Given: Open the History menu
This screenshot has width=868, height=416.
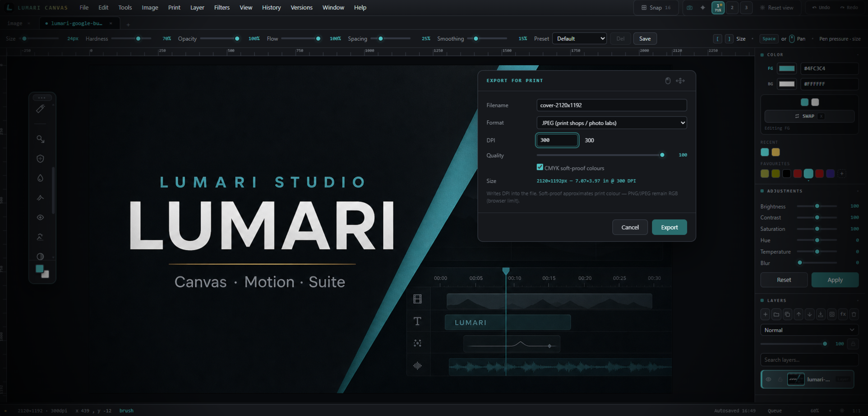Looking at the screenshot, I should 271,8.
